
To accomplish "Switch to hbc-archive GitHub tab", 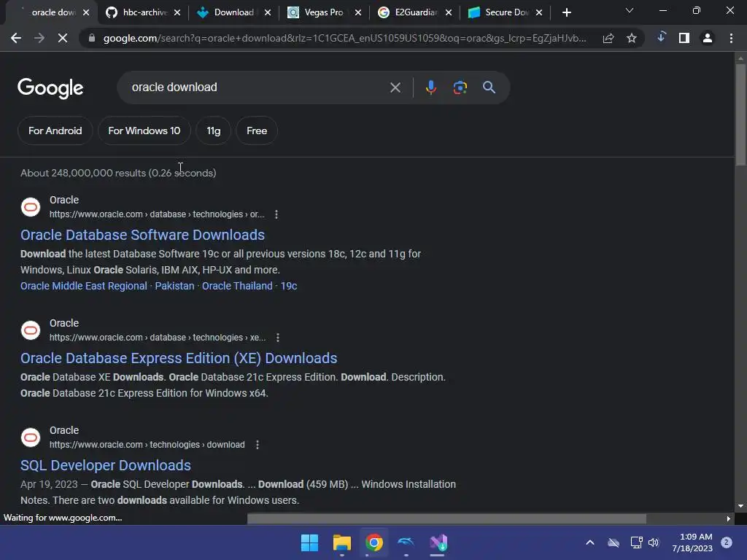I will tap(145, 12).
